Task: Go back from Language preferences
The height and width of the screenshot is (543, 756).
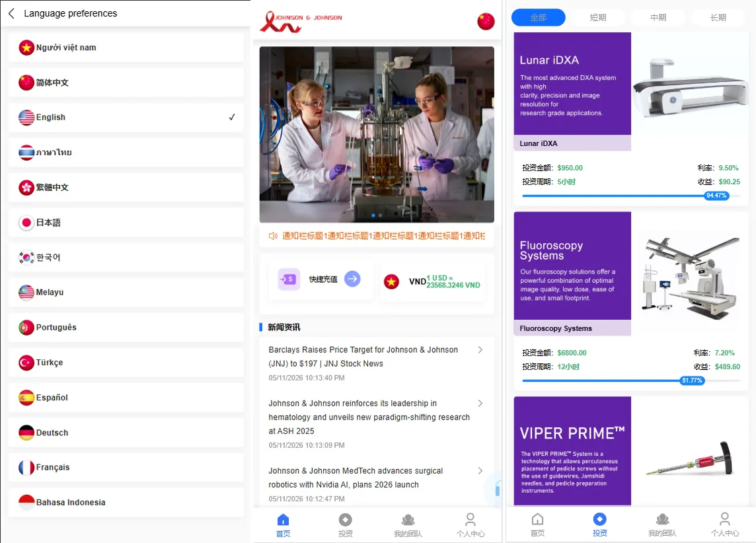Action: 12,13
